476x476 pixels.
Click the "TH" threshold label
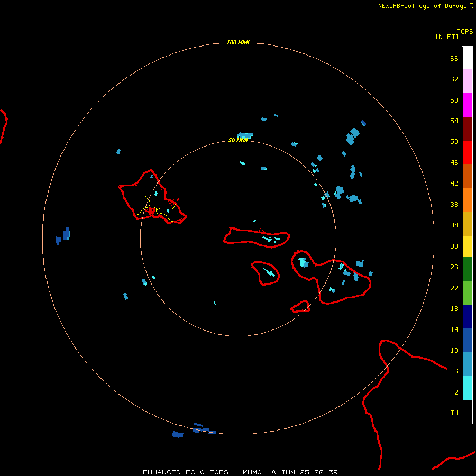point(454,413)
